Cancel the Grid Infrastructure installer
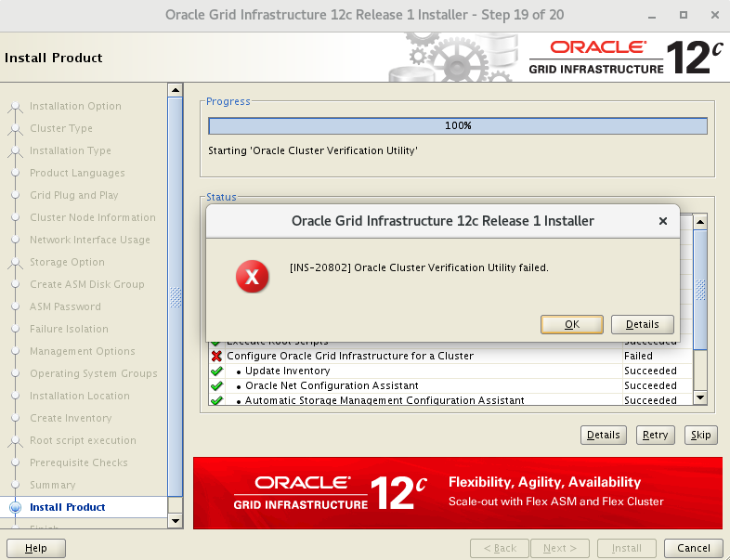Viewport: 730px width, 560px height. point(694,548)
